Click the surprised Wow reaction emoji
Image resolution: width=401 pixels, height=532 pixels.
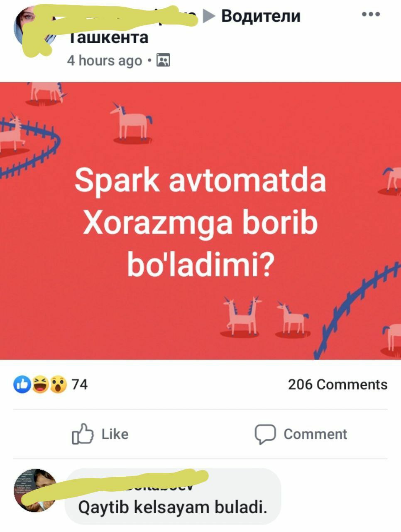coord(59,384)
